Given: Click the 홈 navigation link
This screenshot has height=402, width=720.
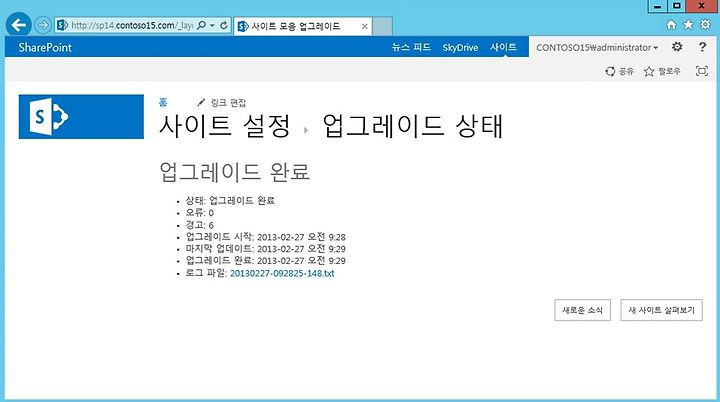Looking at the screenshot, I should [163, 102].
